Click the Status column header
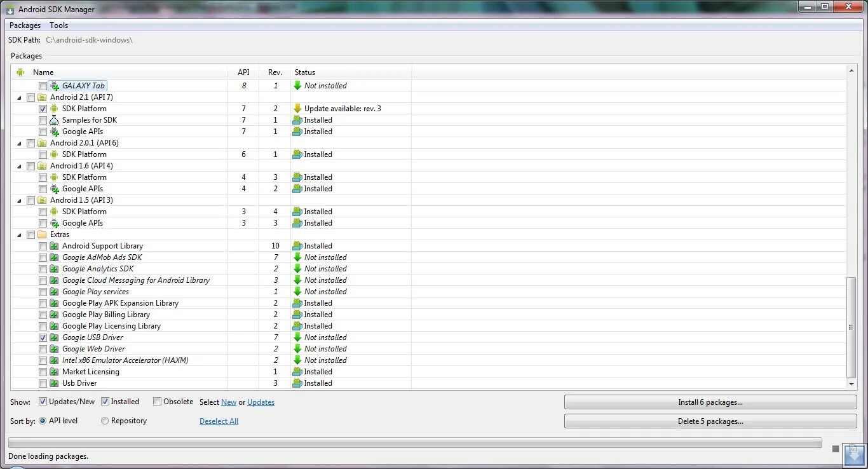Image resolution: width=868 pixels, height=469 pixels. 351,72
